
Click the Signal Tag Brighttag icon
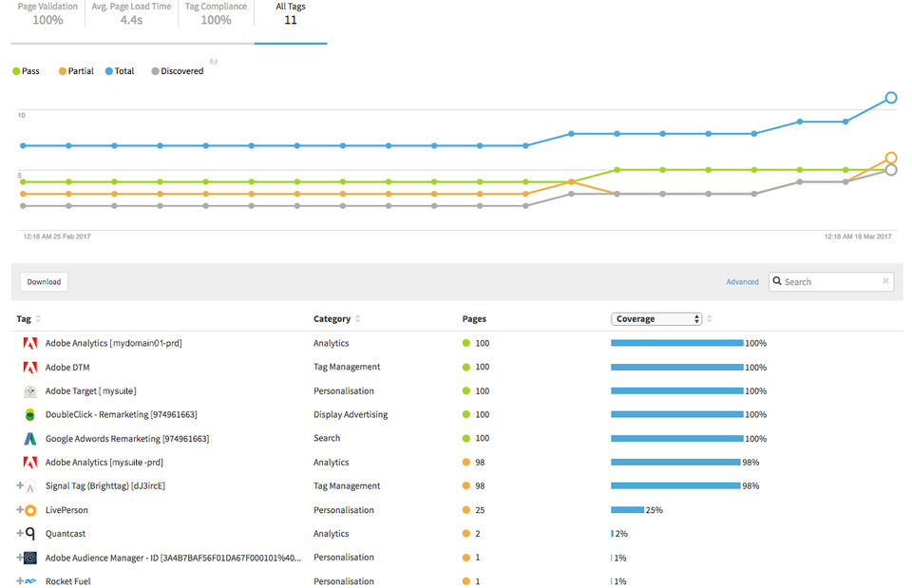coord(30,486)
